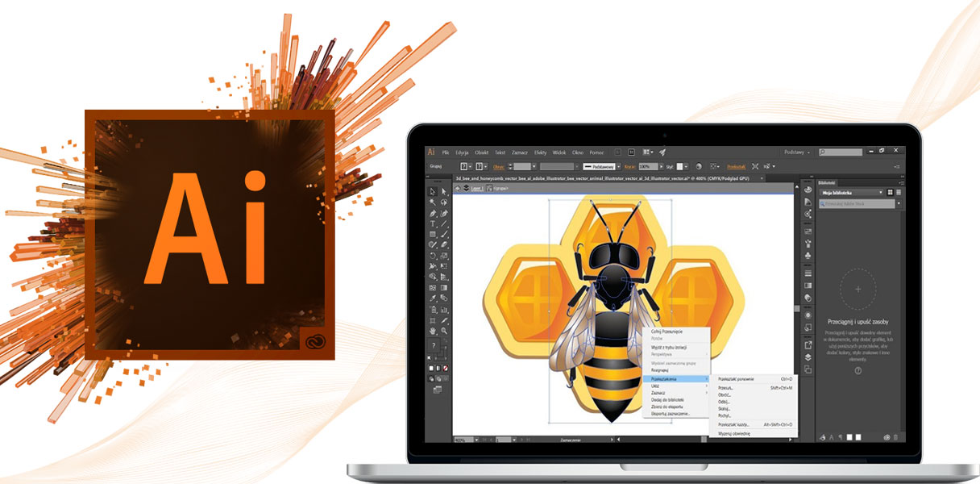Screen dimensions: 980x484
Task: Open the Efekty menu
Action: (x=540, y=152)
